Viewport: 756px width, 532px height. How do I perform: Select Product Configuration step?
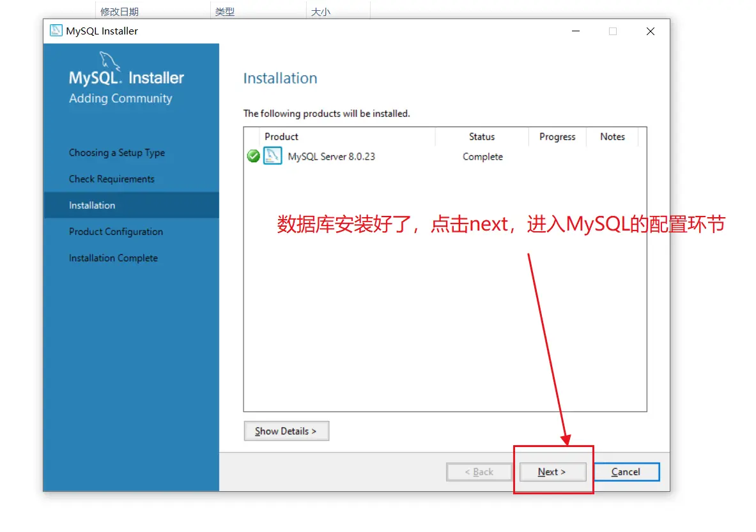click(116, 232)
